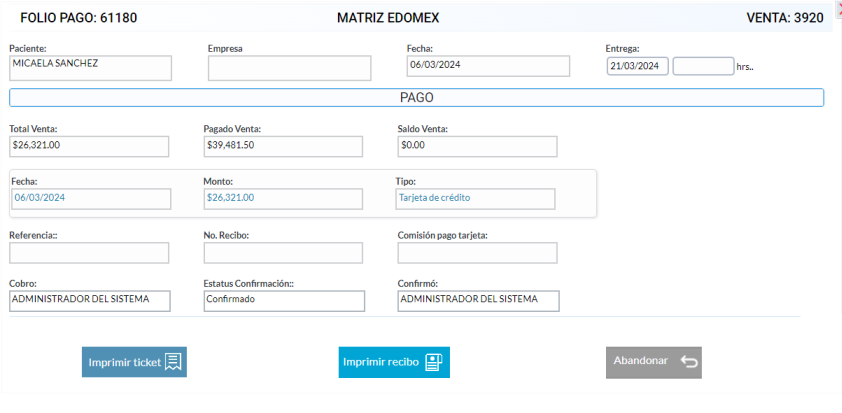The width and height of the screenshot is (842, 413).
Task: Click the No. Recibo input field
Action: [x=283, y=253]
